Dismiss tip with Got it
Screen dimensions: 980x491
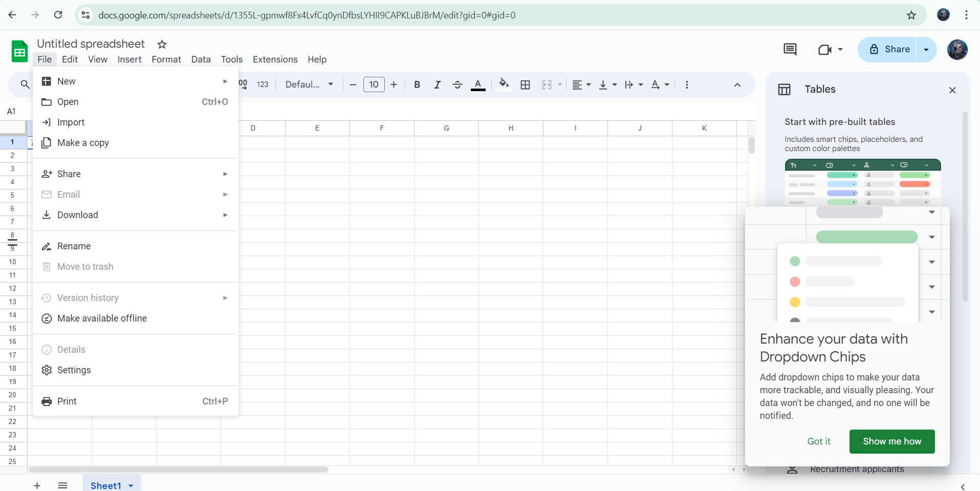click(x=818, y=441)
